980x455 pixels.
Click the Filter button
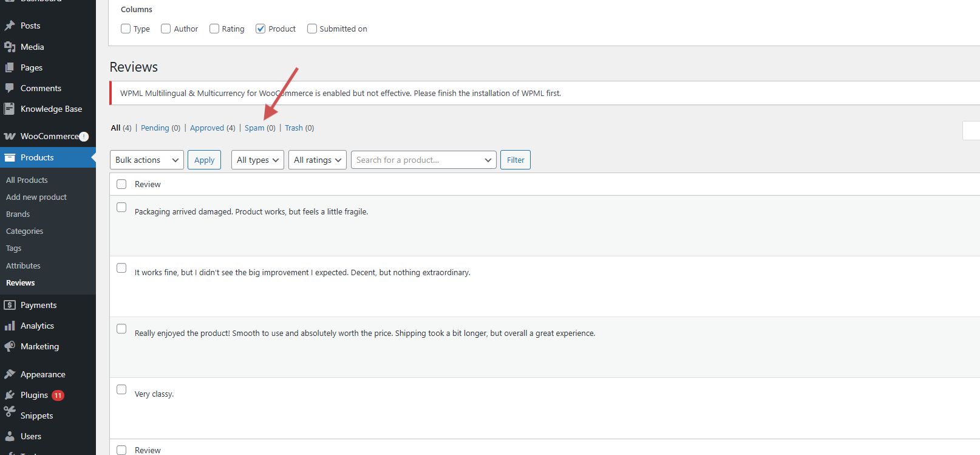click(515, 160)
